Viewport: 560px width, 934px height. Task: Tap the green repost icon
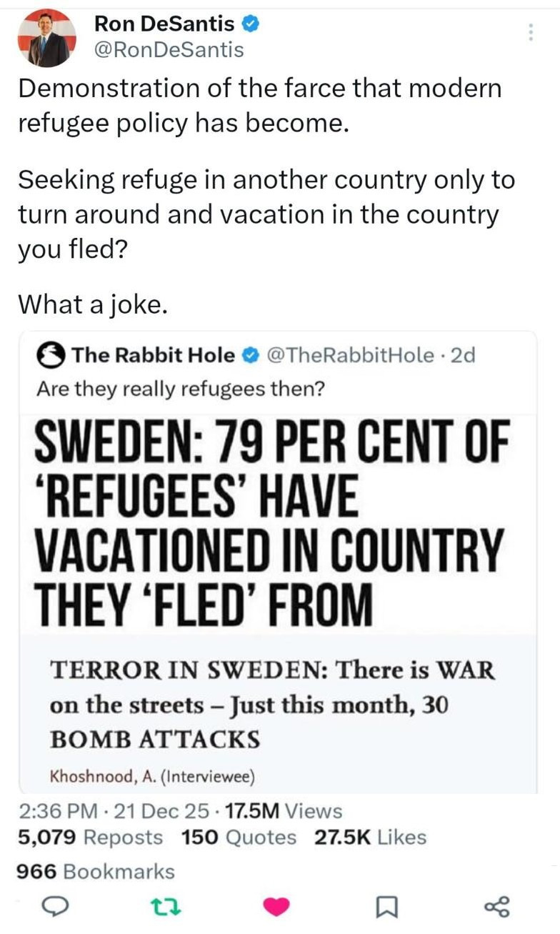tap(164, 906)
